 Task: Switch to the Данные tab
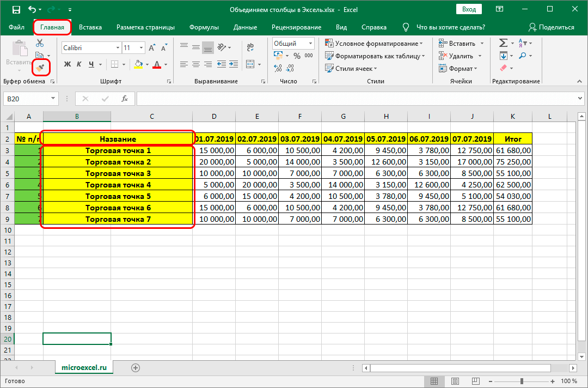245,27
